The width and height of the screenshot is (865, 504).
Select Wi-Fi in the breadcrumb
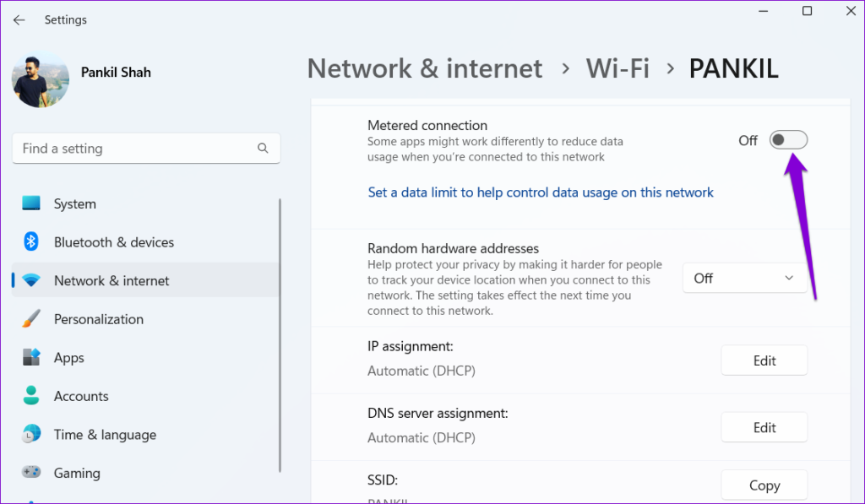[x=617, y=68]
